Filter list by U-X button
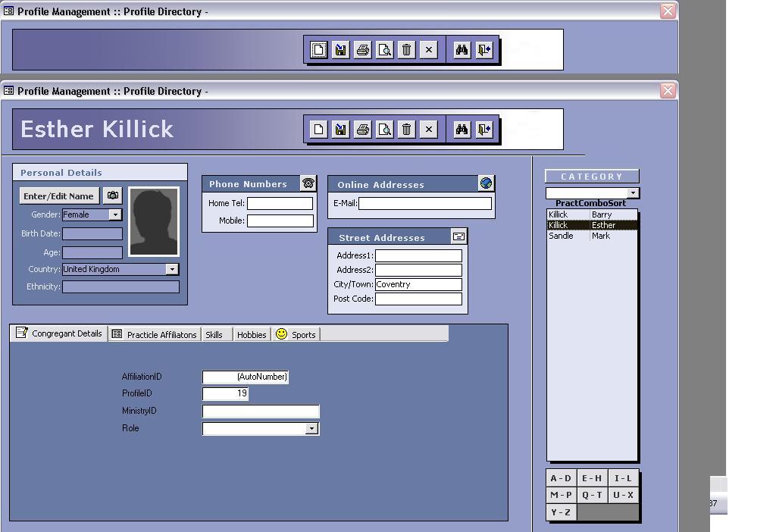 [x=623, y=495]
